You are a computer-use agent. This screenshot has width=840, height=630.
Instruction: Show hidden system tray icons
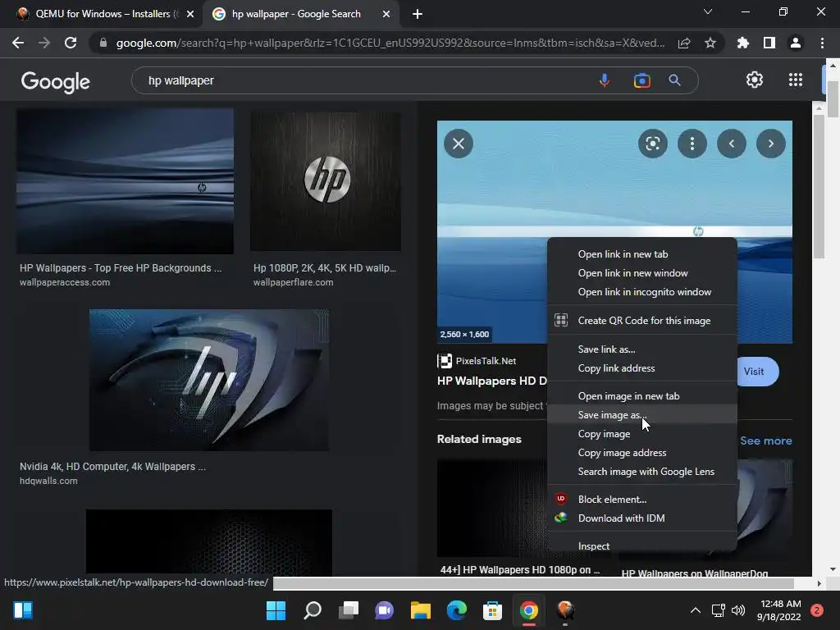point(695,610)
